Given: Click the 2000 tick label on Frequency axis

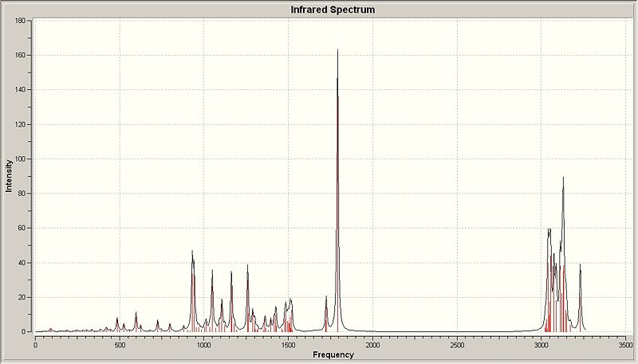Looking at the screenshot, I should (x=372, y=345).
